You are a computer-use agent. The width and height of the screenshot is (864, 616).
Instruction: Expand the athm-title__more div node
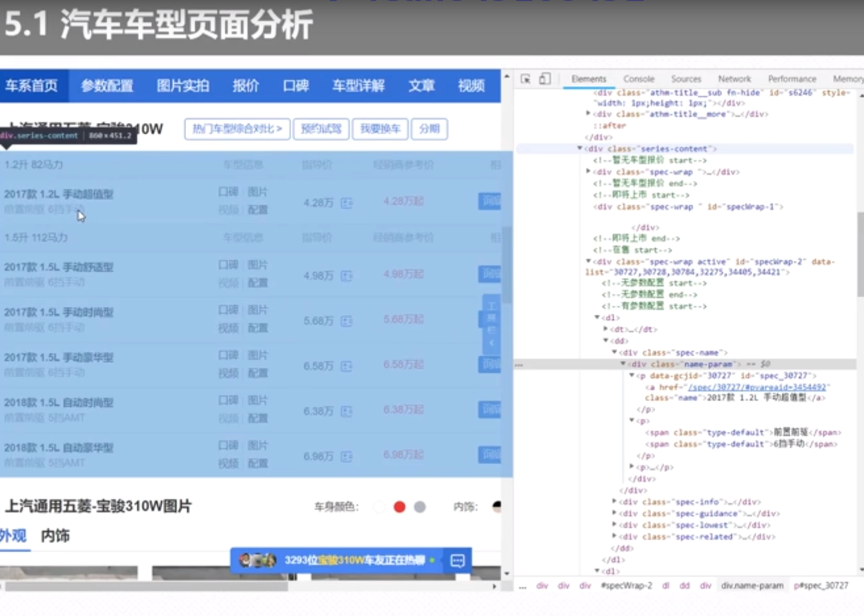point(588,114)
